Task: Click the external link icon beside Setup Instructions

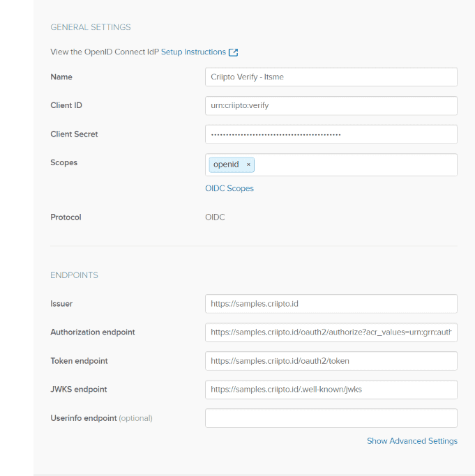Action: 234,52
